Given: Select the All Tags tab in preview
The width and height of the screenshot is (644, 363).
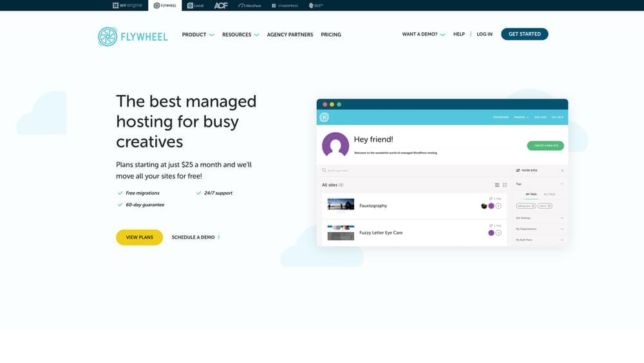Looking at the screenshot, I should 549,195.
